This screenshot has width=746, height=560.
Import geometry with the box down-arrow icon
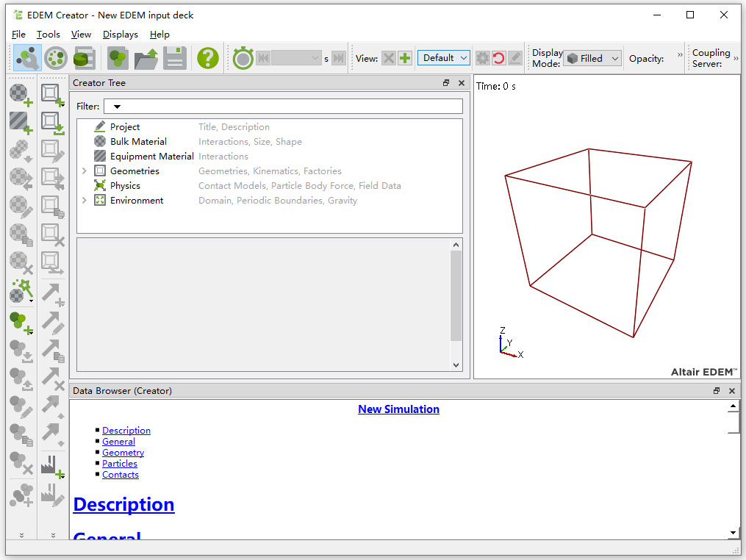(x=52, y=123)
